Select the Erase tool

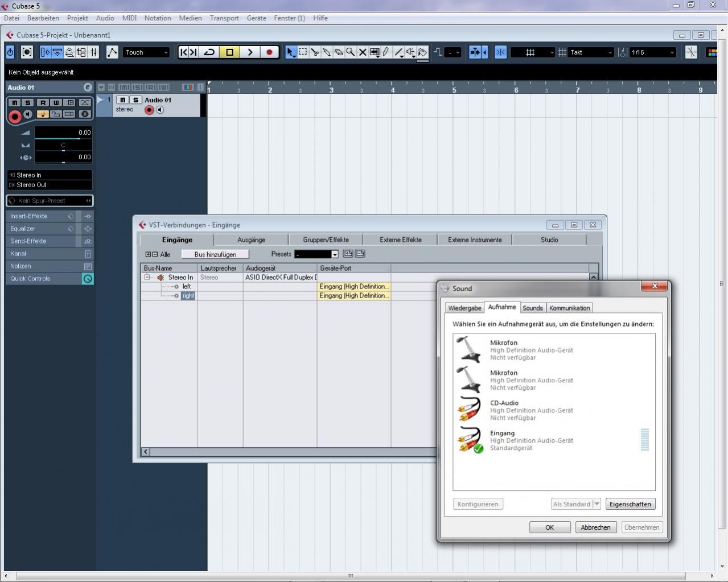339,52
